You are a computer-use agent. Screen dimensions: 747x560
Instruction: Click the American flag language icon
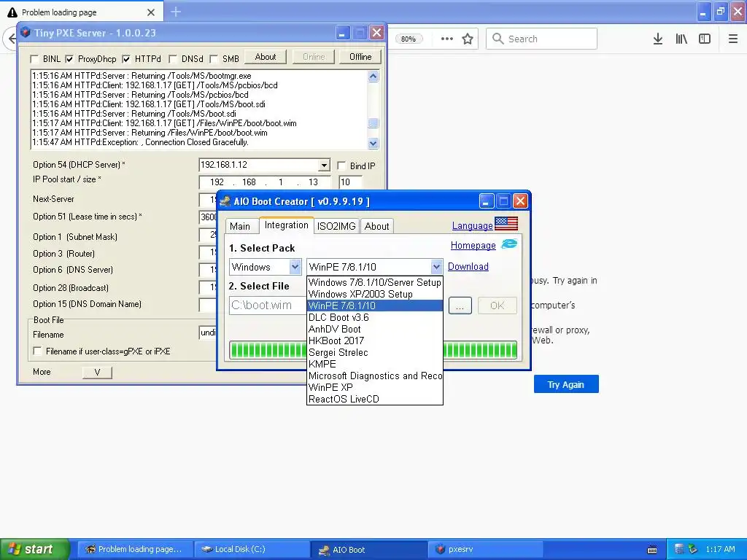click(x=506, y=224)
